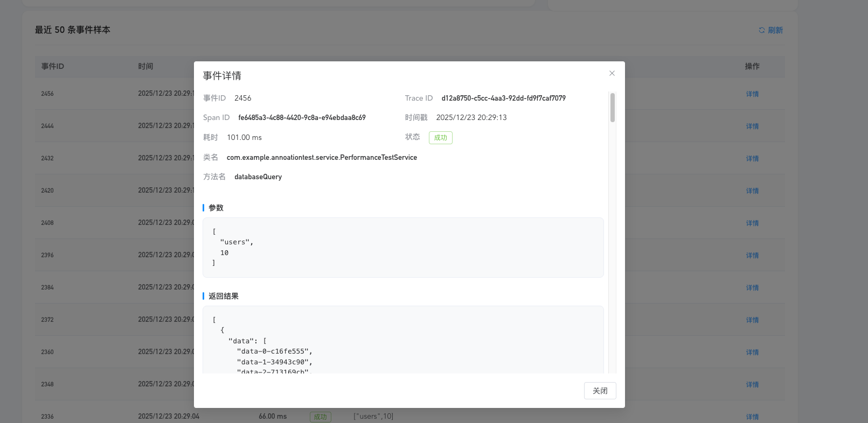Click the 刷新 refresh icon link
The width and height of the screenshot is (868, 423).
coord(770,30)
